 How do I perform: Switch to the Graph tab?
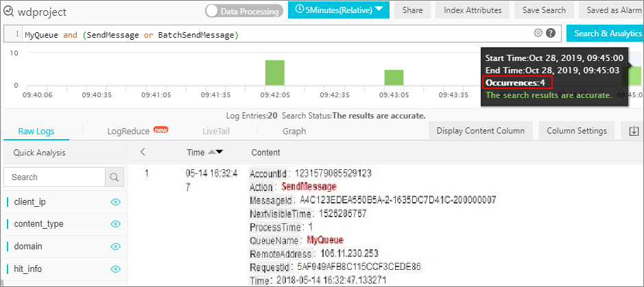pos(294,132)
